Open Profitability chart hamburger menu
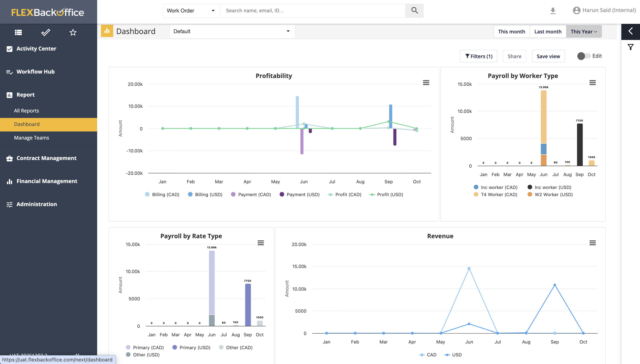 click(x=426, y=82)
